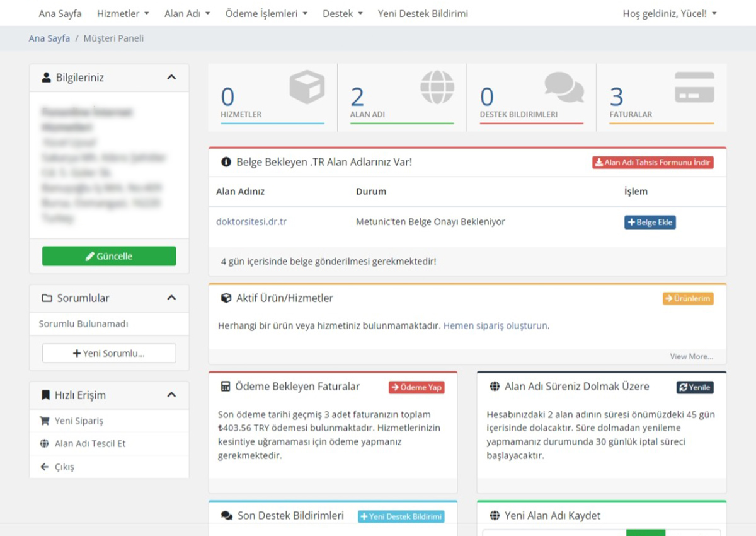The image size is (756, 536).
Task: Collapse the Hızlı Erişim panel chevron
Action: point(171,395)
